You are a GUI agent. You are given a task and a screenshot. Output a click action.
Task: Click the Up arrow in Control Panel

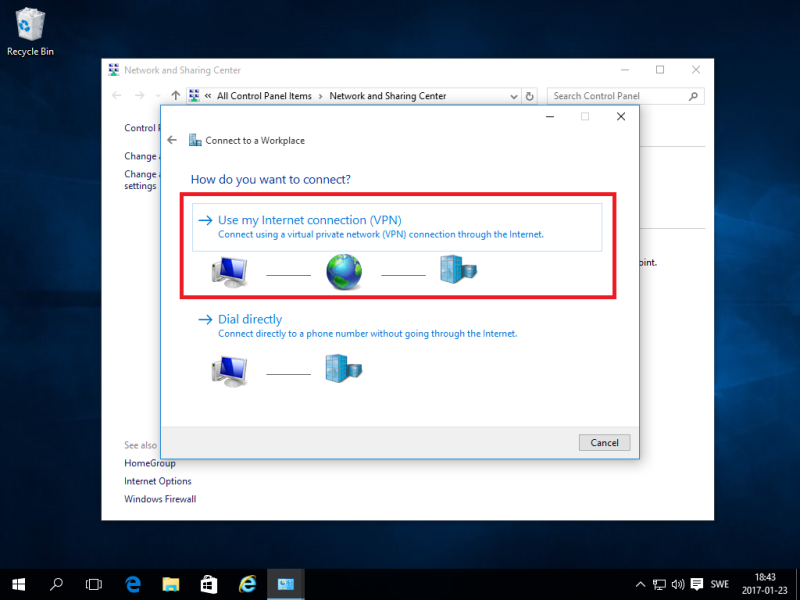coord(176,96)
